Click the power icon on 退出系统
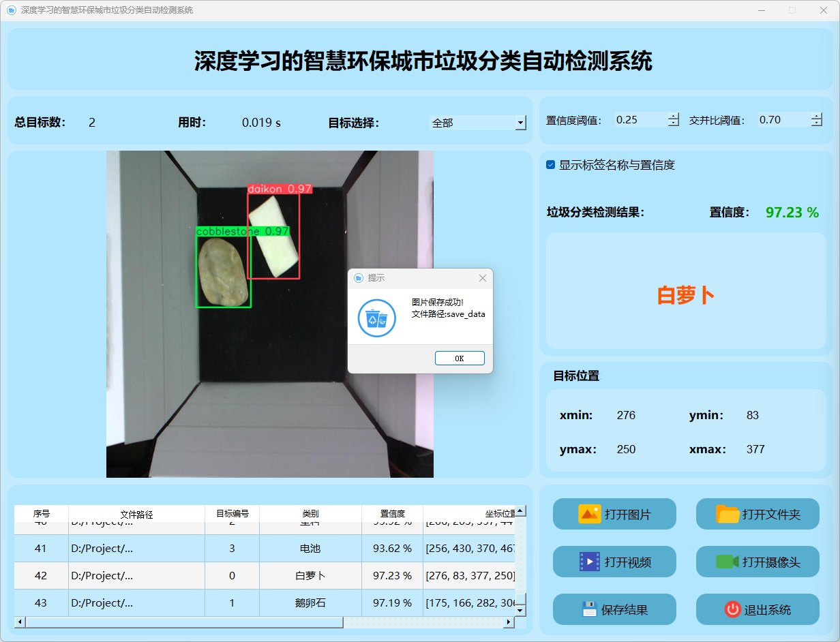 [732, 609]
